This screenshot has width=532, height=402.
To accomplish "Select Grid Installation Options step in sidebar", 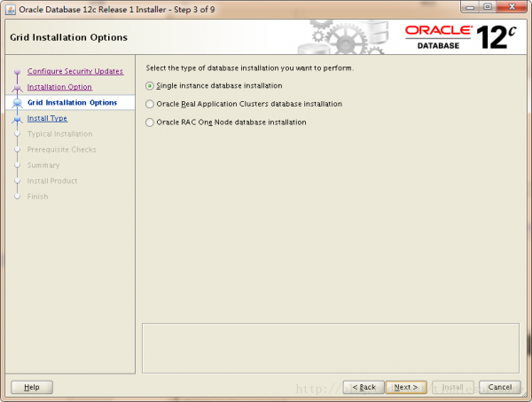I will click(73, 103).
